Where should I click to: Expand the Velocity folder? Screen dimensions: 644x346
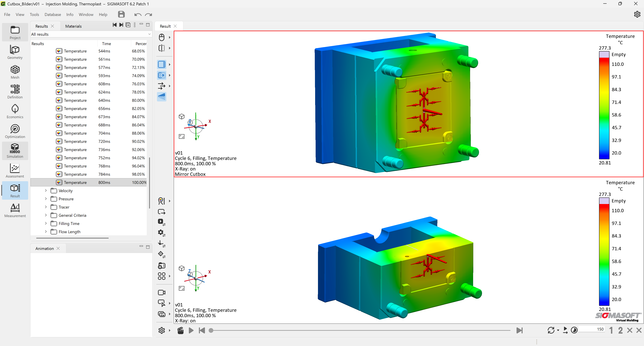(46, 191)
